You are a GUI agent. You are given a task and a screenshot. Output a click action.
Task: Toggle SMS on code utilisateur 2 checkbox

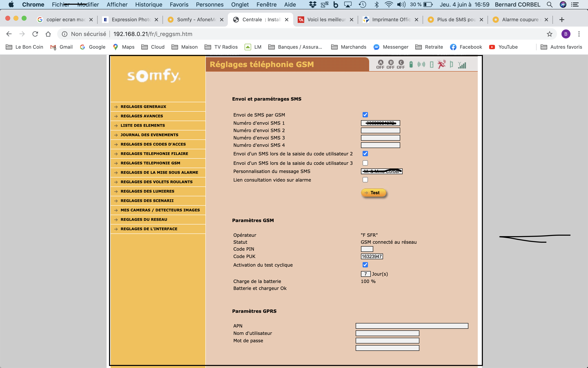tap(365, 154)
